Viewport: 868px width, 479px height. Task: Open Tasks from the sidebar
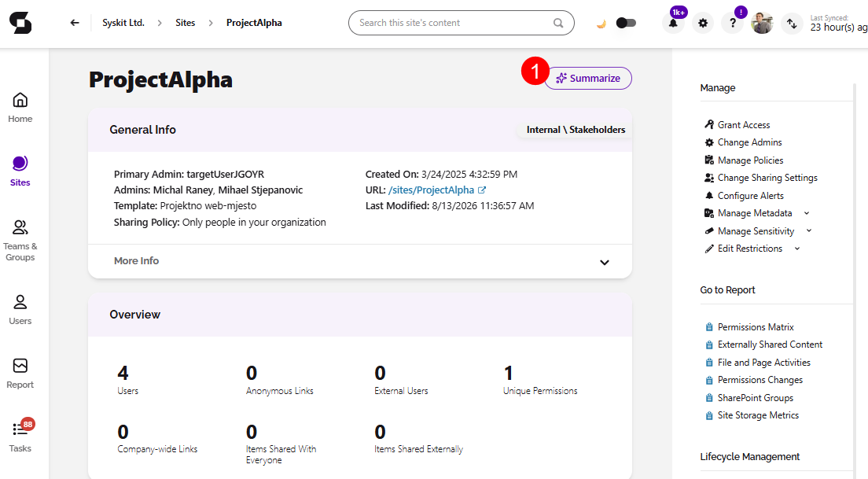tap(20, 435)
